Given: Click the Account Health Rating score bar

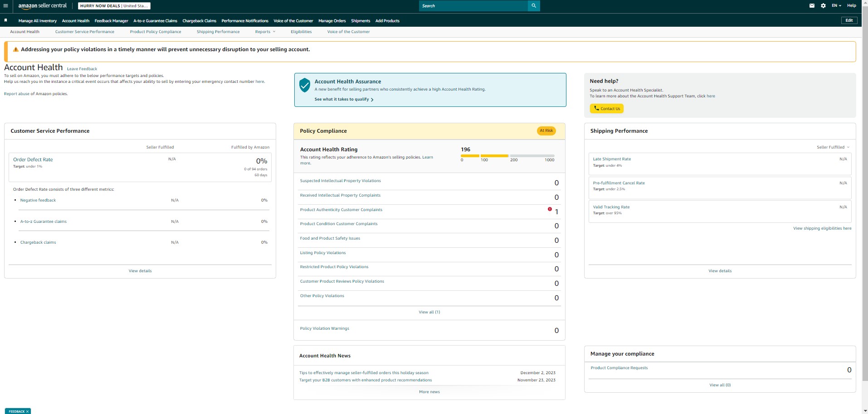Looking at the screenshot, I should 507,156.
